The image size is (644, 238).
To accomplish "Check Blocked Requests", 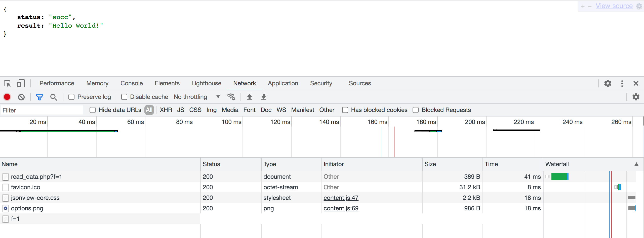I will (416, 110).
